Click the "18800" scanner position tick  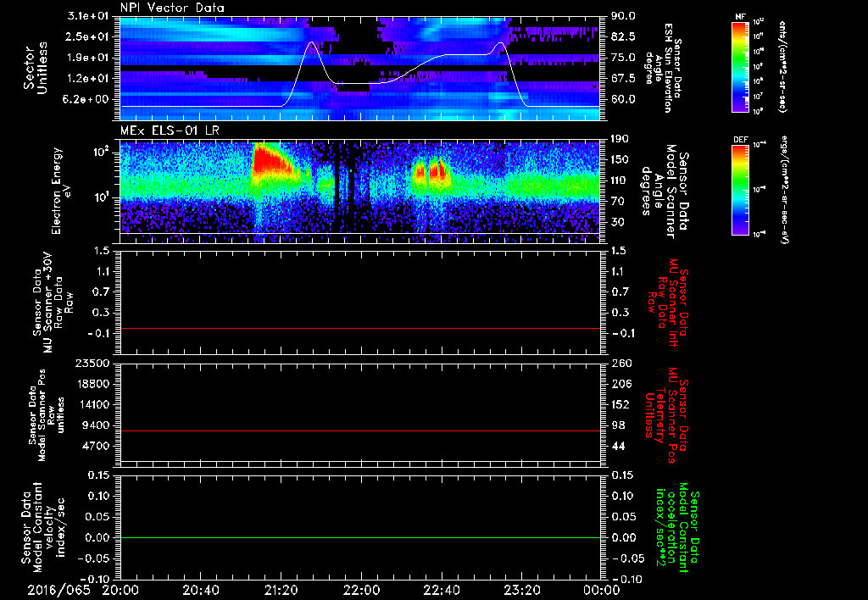pyautogui.click(x=93, y=384)
